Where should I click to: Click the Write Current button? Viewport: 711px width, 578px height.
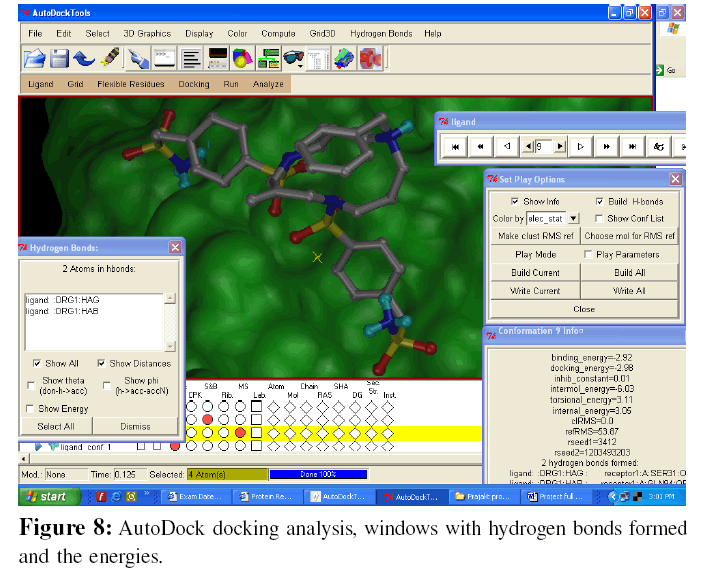pyautogui.click(x=535, y=291)
